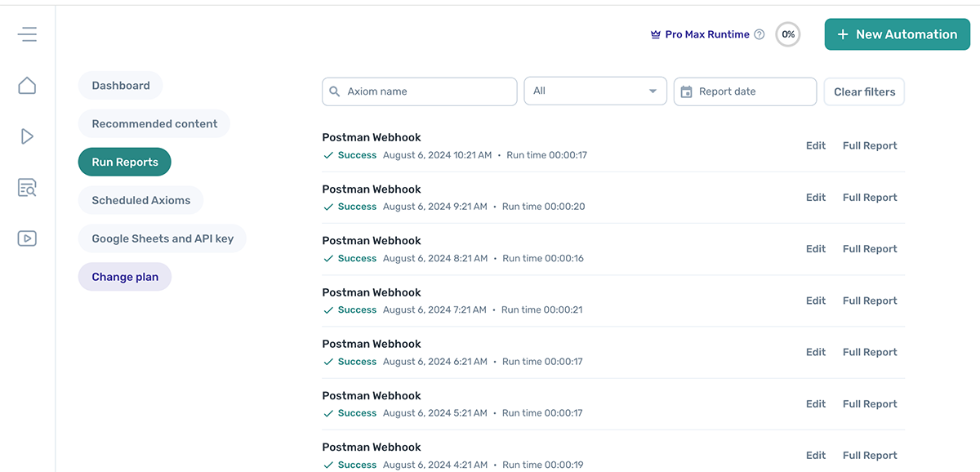Image resolution: width=980 pixels, height=472 pixels.
Task: Edit the 10:21 AM Postman Webhook run
Action: pyautogui.click(x=816, y=146)
